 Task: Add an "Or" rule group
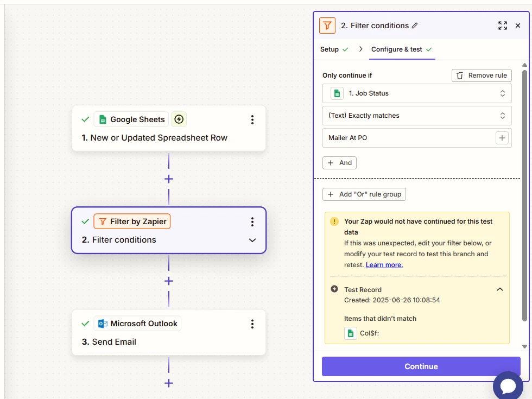pos(364,194)
